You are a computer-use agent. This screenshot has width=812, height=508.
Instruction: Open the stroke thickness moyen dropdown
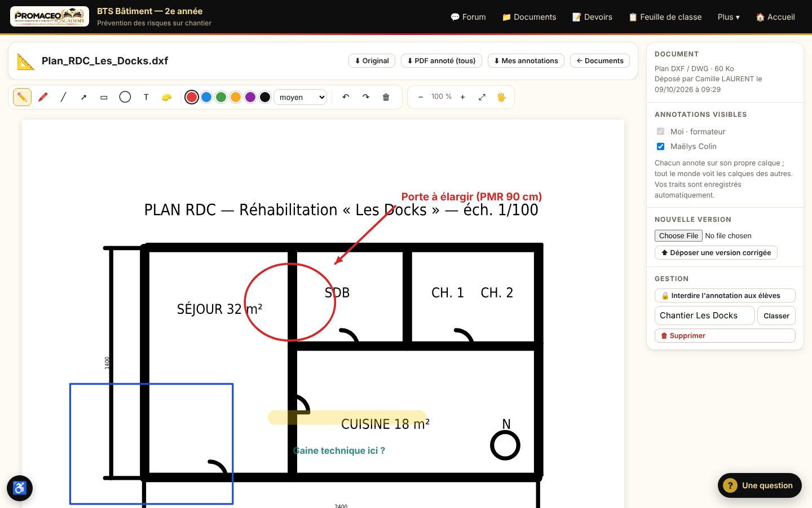(300, 97)
